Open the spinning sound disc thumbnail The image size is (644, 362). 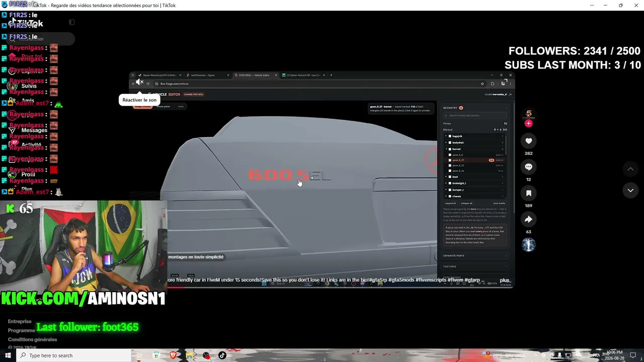point(528,245)
